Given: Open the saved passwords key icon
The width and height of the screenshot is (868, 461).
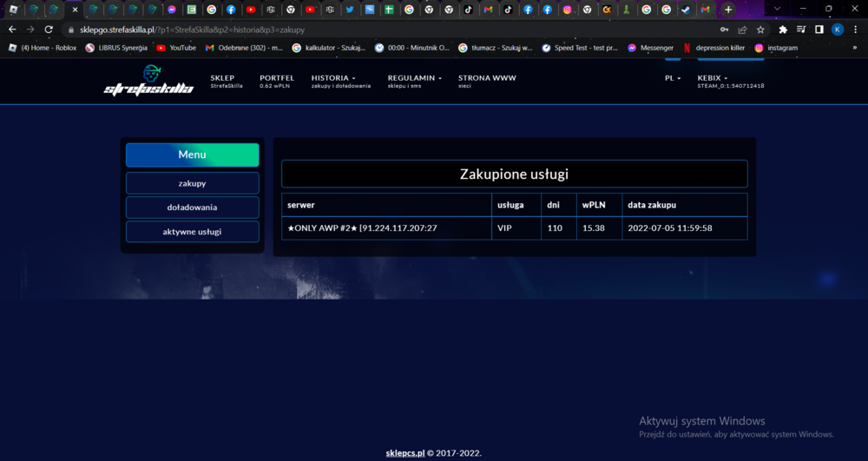Looking at the screenshot, I should coord(724,30).
